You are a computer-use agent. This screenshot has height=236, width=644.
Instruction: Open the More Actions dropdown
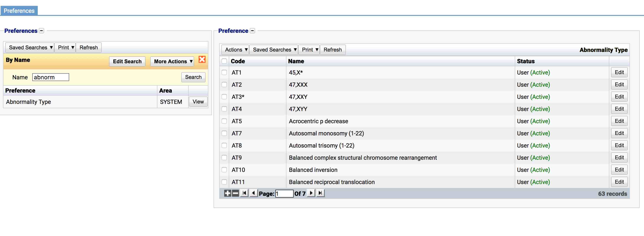point(172,61)
